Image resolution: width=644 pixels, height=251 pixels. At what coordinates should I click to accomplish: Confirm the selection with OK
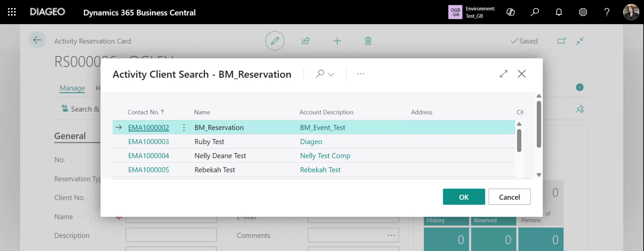coord(464,197)
